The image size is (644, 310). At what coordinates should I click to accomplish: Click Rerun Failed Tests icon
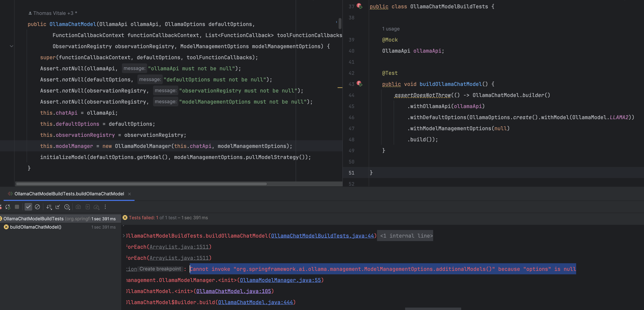pos(1,207)
